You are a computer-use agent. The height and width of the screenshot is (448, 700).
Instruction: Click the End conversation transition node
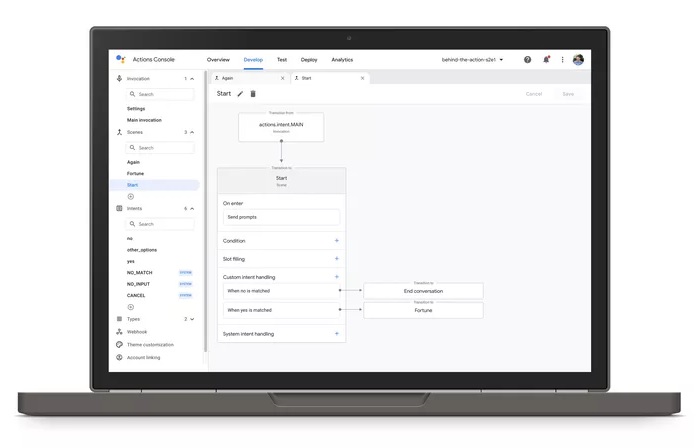click(x=423, y=291)
